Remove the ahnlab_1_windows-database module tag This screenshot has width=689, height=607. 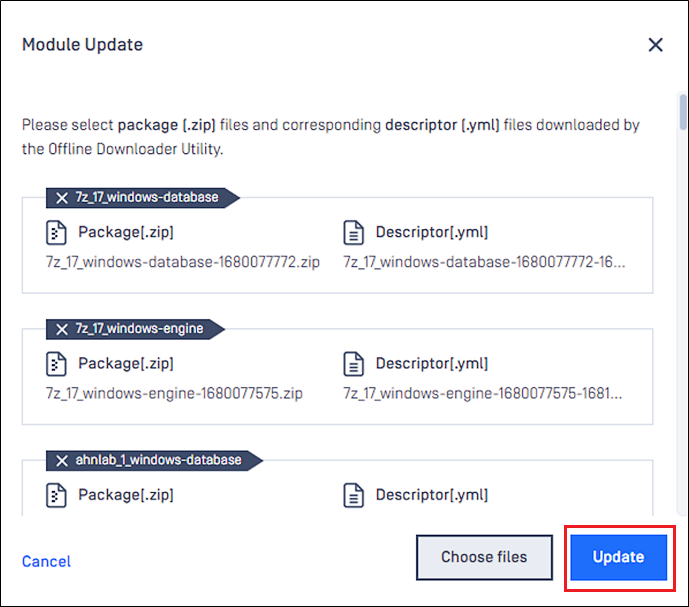[62, 461]
